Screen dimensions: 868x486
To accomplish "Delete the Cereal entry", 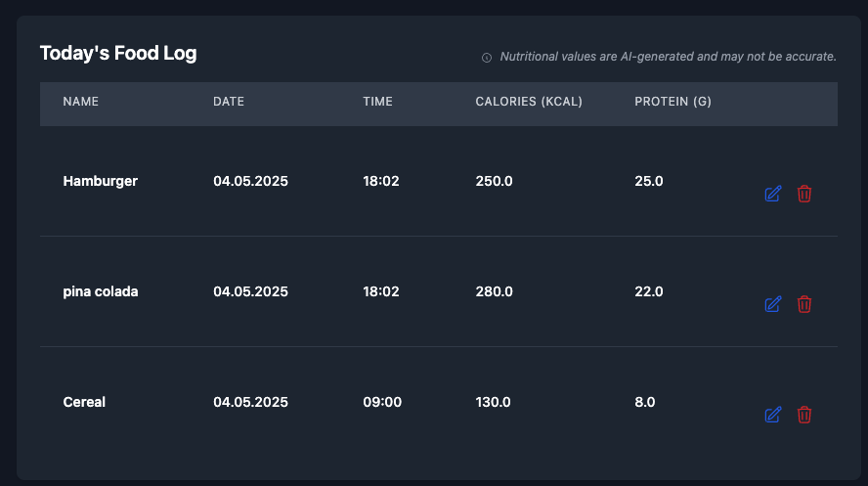I will 804,415.
